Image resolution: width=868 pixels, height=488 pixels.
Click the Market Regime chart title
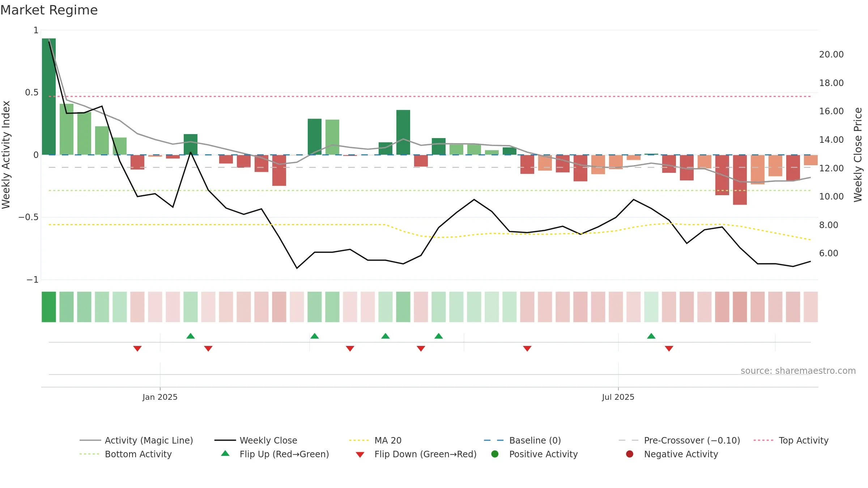pos(49,10)
